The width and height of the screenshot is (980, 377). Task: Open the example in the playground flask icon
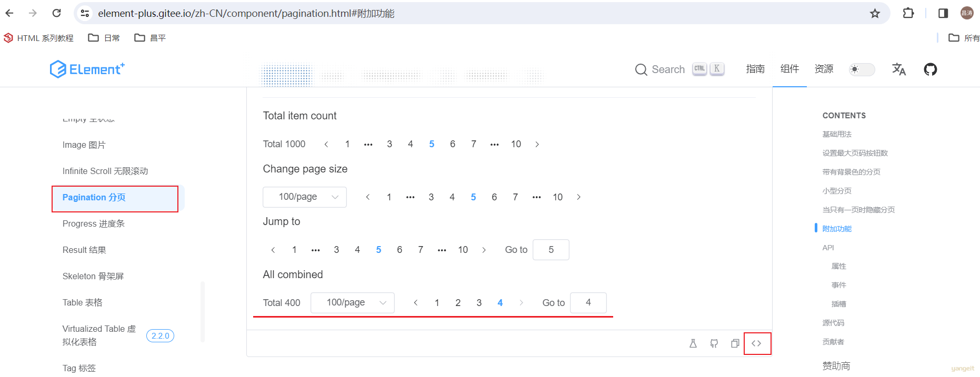(x=693, y=343)
